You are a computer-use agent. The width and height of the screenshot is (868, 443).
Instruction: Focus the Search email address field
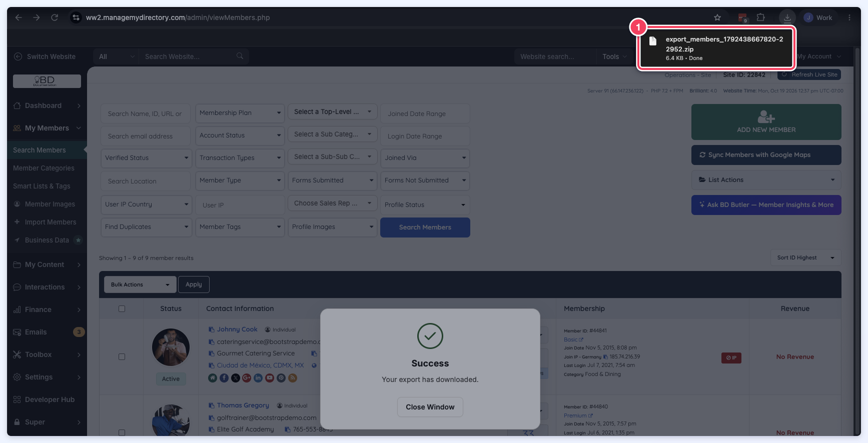pyautogui.click(x=146, y=136)
